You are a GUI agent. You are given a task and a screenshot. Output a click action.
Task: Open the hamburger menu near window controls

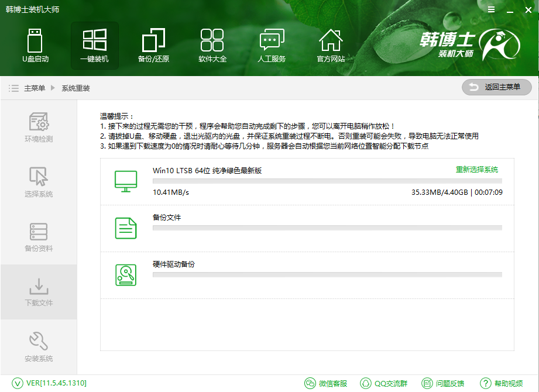click(490, 9)
